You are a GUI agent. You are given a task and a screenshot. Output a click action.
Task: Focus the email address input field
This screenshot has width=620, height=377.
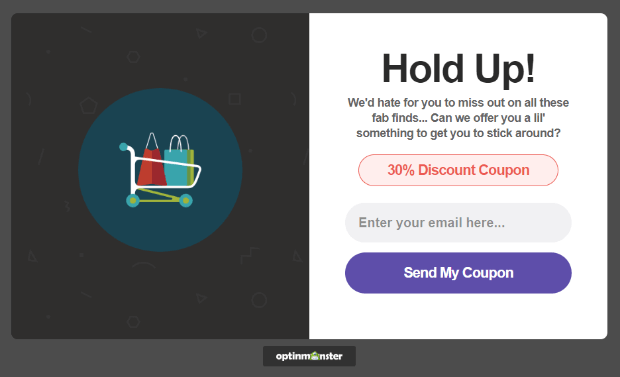coord(458,223)
